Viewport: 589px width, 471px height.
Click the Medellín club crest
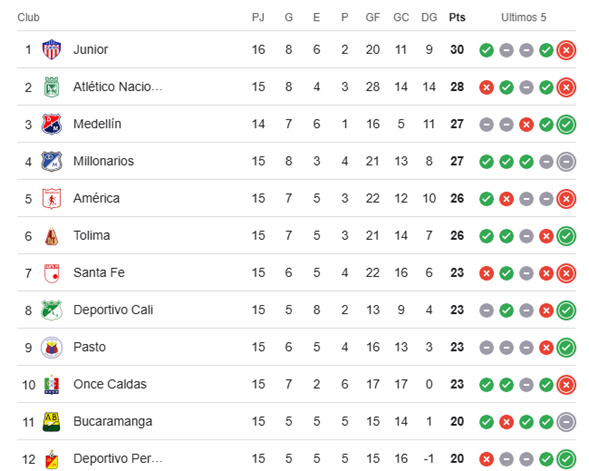point(51,124)
